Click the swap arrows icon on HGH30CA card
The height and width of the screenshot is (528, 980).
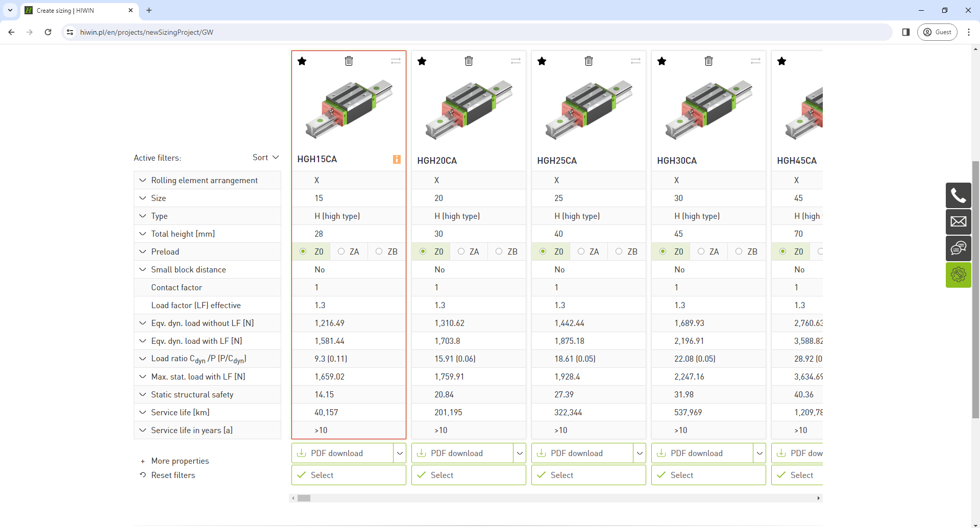756,61
